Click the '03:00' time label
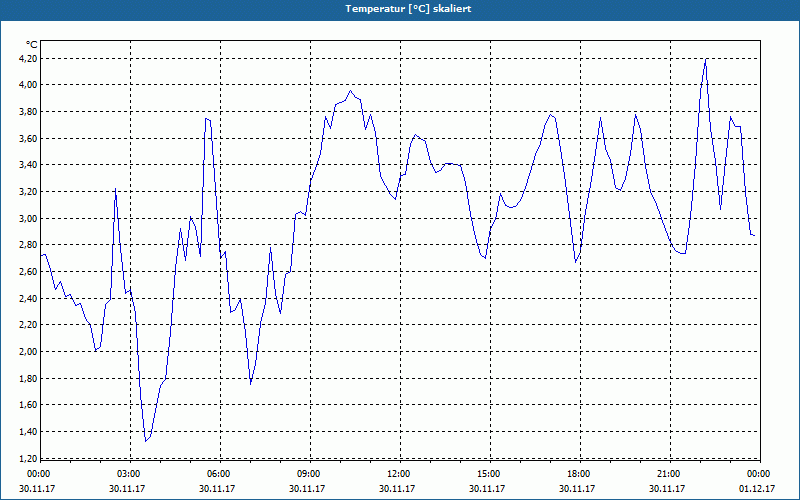The height and width of the screenshot is (500, 800). [x=128, y=474]
